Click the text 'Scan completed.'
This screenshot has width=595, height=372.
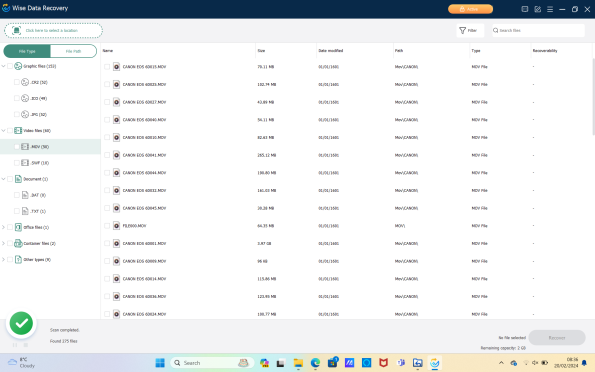tap(65, 330)
